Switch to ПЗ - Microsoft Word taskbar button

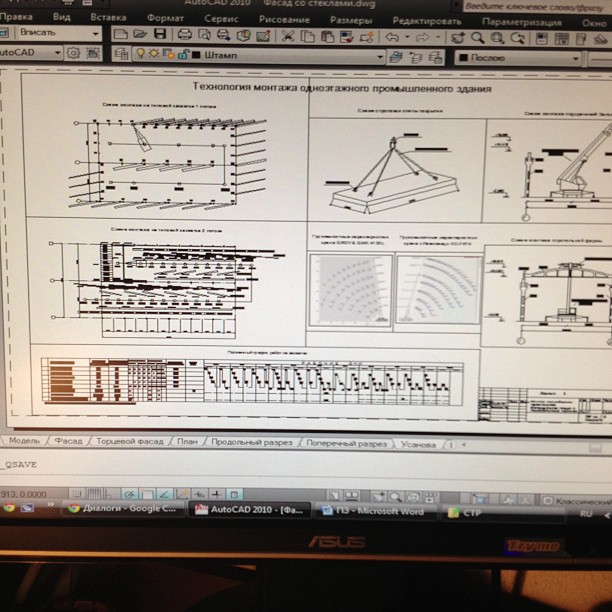[375, 511]
